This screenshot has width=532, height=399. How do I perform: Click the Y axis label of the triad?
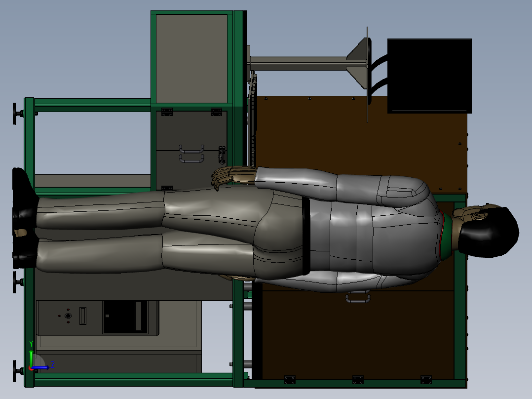point(31,344)
